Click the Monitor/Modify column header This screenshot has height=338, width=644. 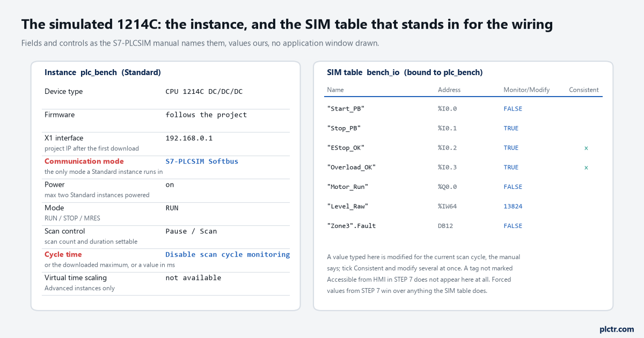pos(526,90)
